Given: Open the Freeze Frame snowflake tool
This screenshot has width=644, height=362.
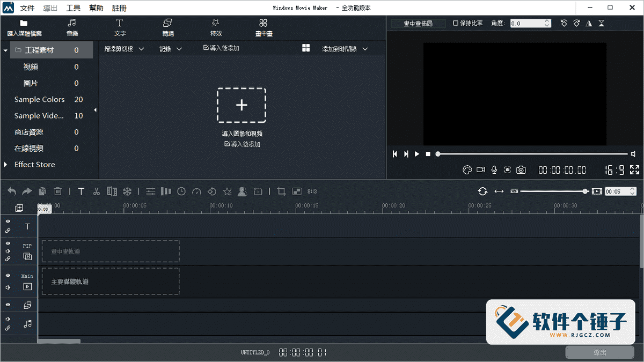Looking at the screenshot, I should (129, 191).
